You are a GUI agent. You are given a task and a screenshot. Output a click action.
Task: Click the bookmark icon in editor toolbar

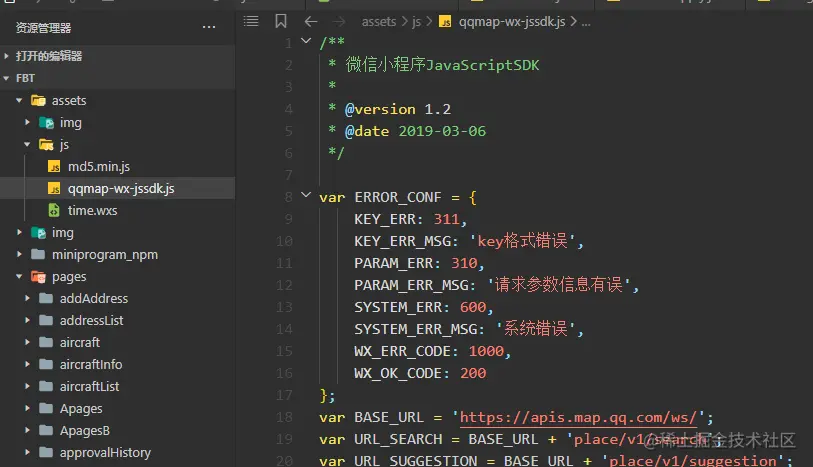point(281,21)
